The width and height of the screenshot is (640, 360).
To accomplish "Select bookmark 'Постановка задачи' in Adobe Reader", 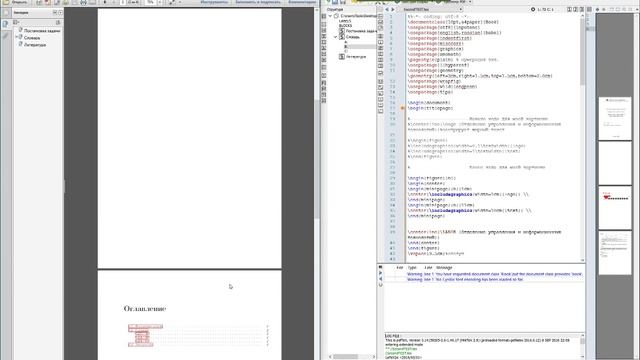I will point(42,31).
